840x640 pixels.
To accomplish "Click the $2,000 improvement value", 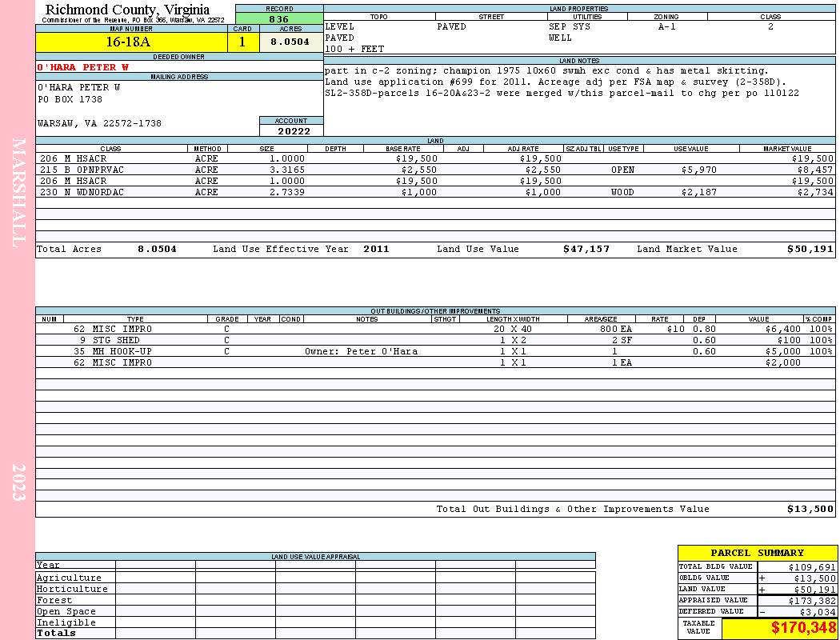I will pyautogui.click(x=782, y=362).
